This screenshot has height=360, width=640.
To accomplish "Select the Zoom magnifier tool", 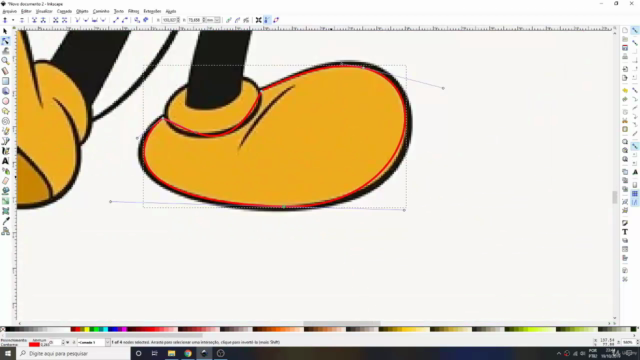I will (x=5, y=61).
